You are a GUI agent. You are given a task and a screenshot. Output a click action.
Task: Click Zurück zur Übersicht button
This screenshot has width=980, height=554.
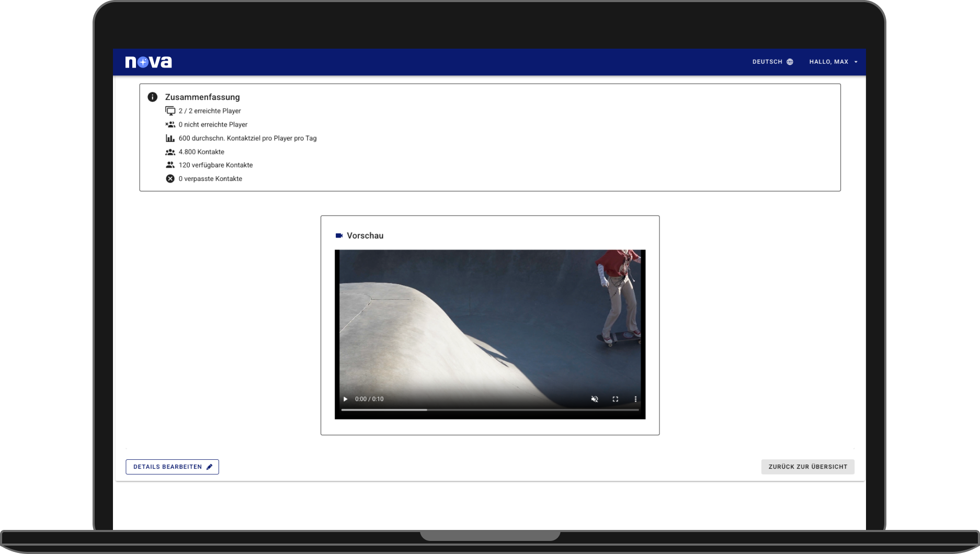click(807, 467)
